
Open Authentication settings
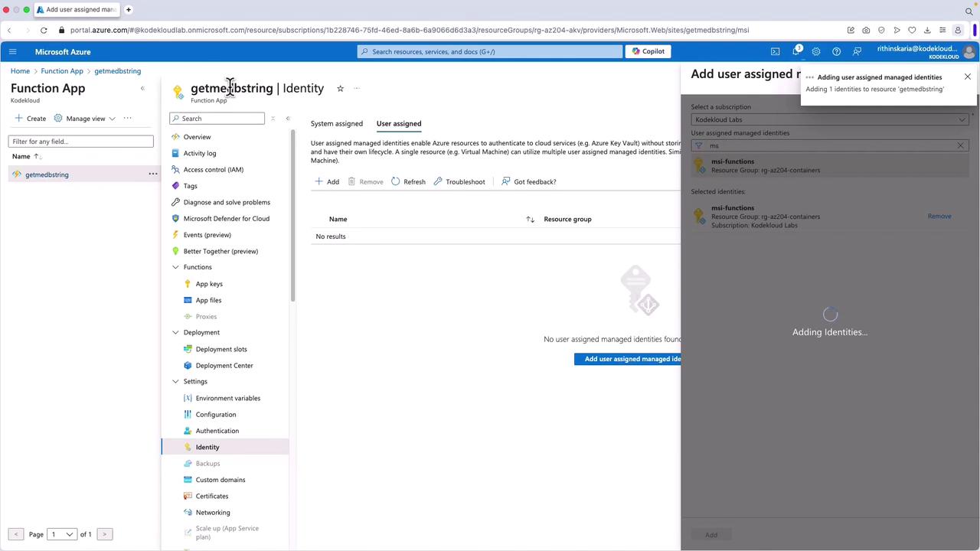pos(217,431)
